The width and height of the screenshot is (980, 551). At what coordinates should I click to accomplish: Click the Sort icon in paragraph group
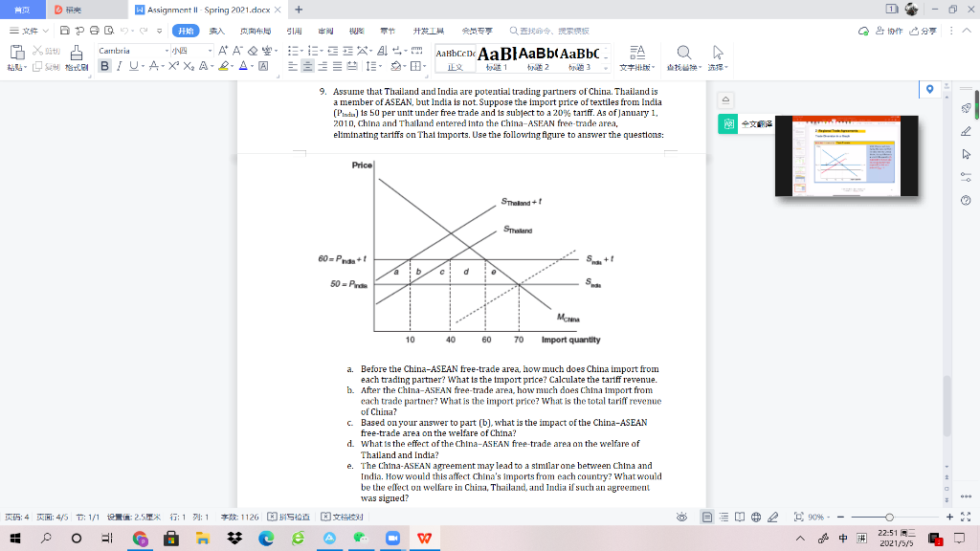pyautogui.click(x=383, y=51)
